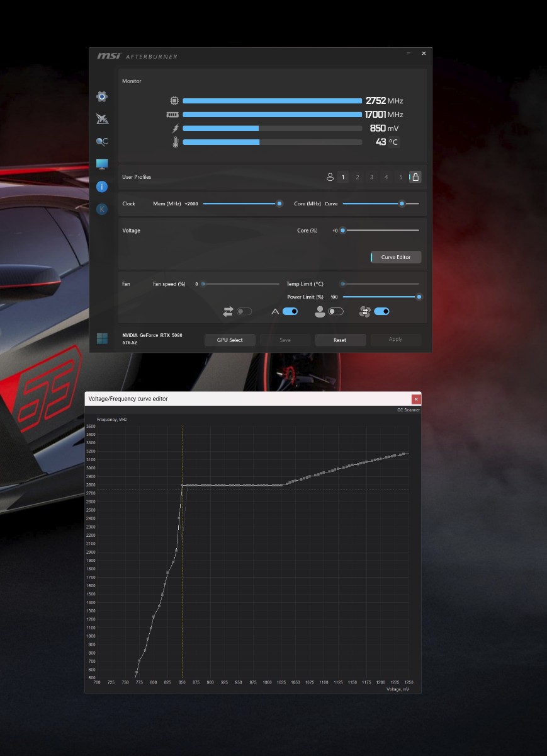Enable the fan sync toggle switch

pyautogui.click(x=244, y=311)
